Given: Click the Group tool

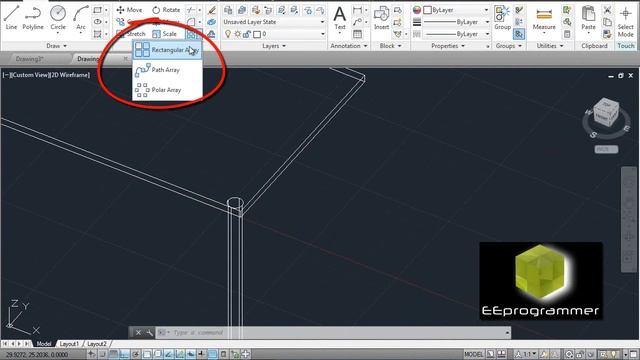Looking at the screenshot, I should [502, 18].
